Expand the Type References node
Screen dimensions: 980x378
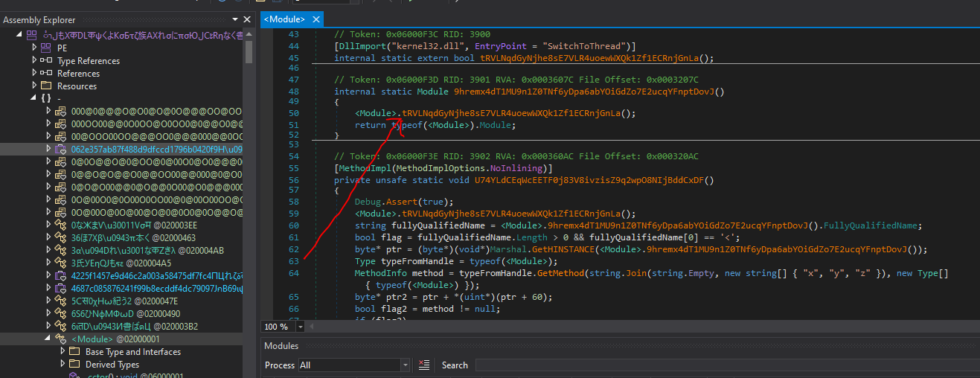tap(35, 60)
